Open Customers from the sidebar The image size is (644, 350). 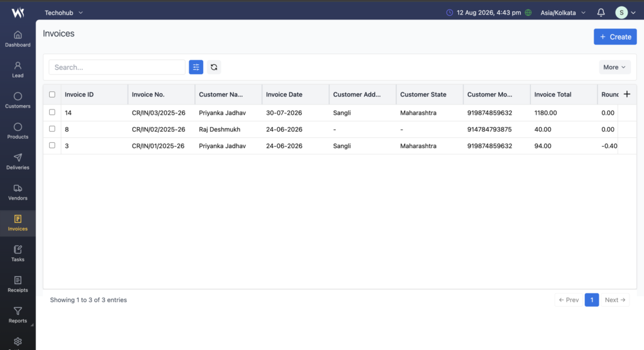[x=18, y=100]
